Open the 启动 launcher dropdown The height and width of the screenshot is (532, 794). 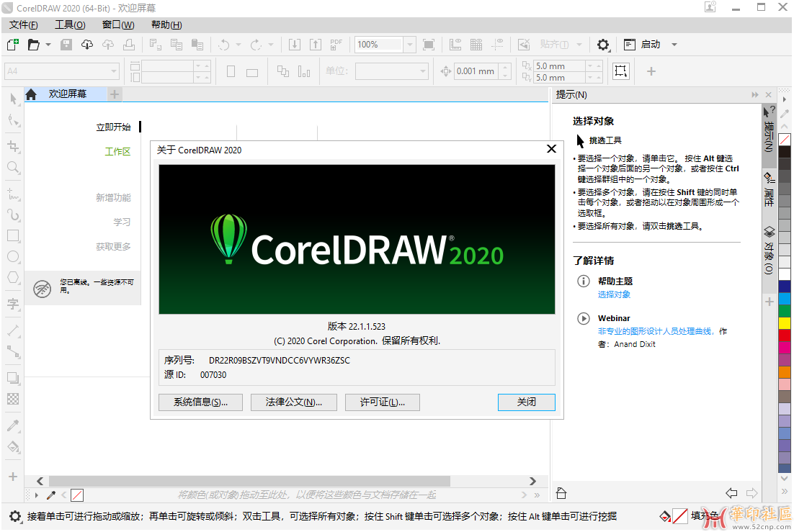(674, 45)
